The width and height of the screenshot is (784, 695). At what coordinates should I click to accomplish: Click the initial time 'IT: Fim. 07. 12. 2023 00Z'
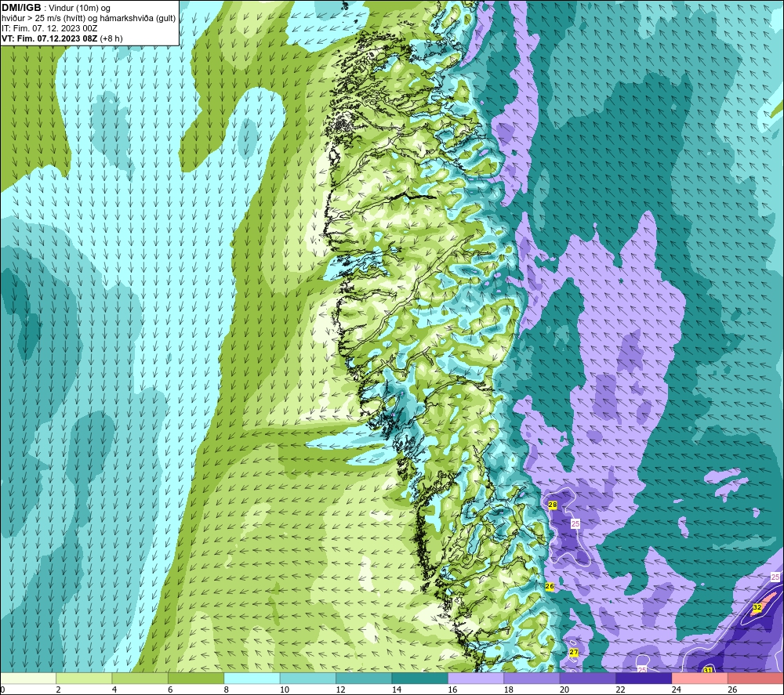pyautogui.click(x=49, y=28)
